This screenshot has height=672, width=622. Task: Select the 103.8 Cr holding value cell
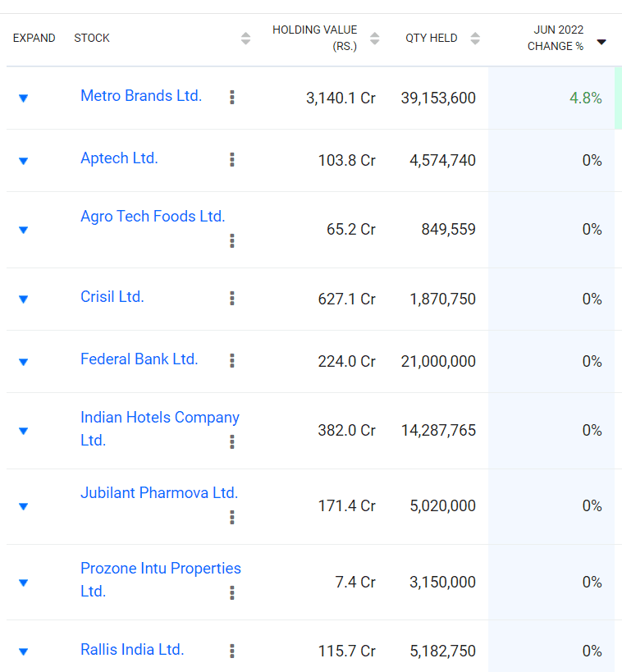point(347,161)
